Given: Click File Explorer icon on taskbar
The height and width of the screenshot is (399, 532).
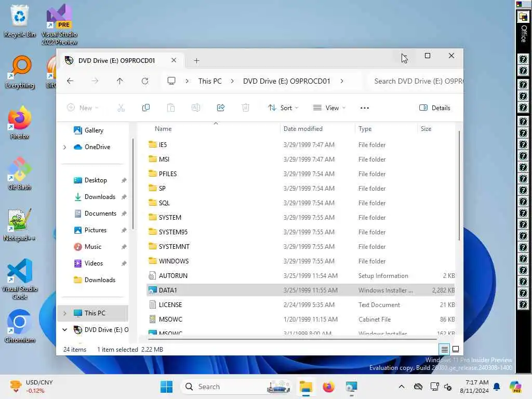Looking at the screenshot, I should 305,387.
